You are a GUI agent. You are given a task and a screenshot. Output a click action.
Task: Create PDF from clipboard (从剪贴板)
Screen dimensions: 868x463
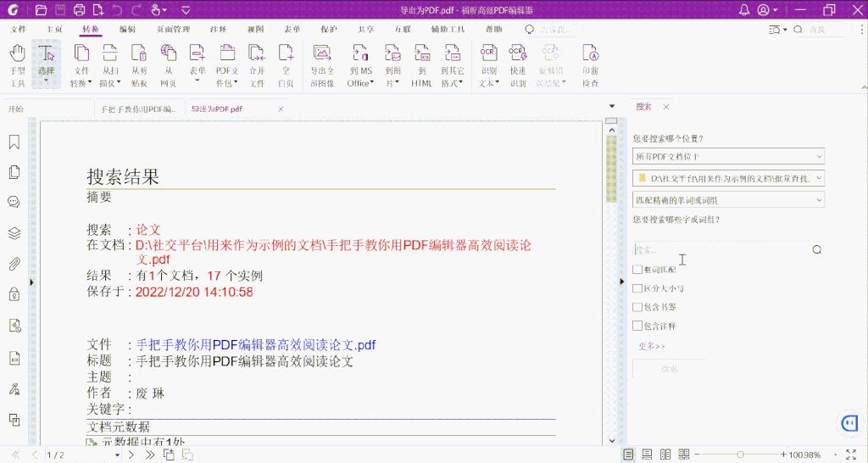coord(139,65)
